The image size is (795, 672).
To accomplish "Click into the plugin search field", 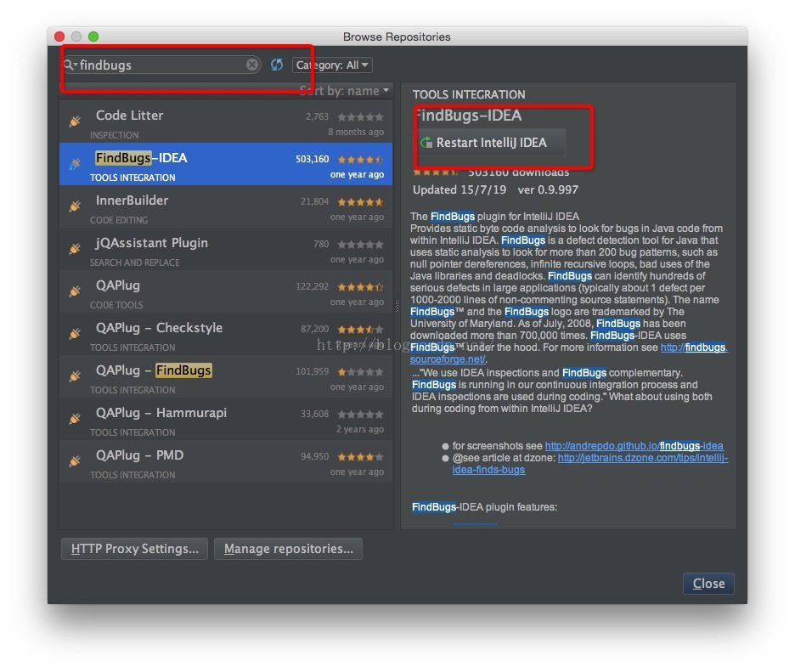I will [x=161, y=65].
